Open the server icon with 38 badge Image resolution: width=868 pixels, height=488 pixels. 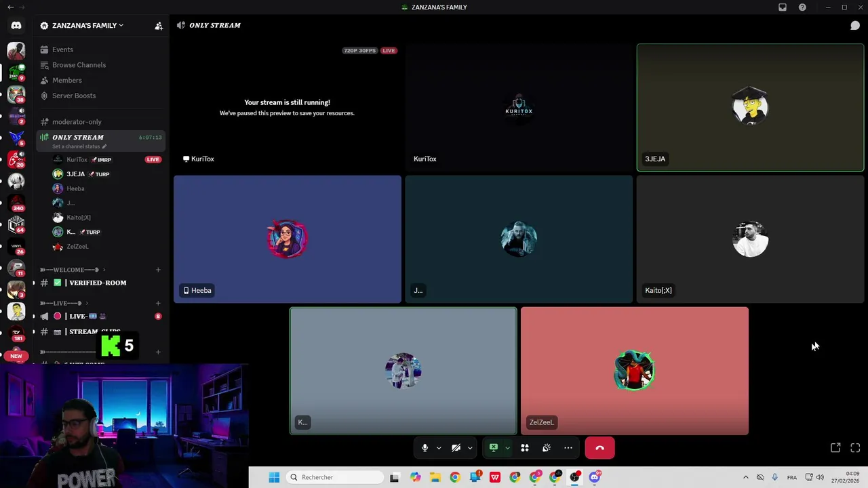[16, 94]
